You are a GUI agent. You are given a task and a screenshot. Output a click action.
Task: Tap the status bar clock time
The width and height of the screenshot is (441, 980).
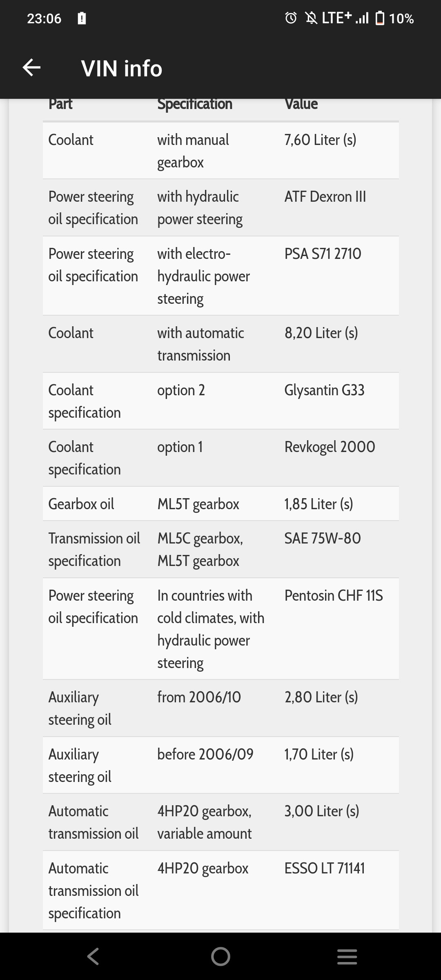coord(44,18)
